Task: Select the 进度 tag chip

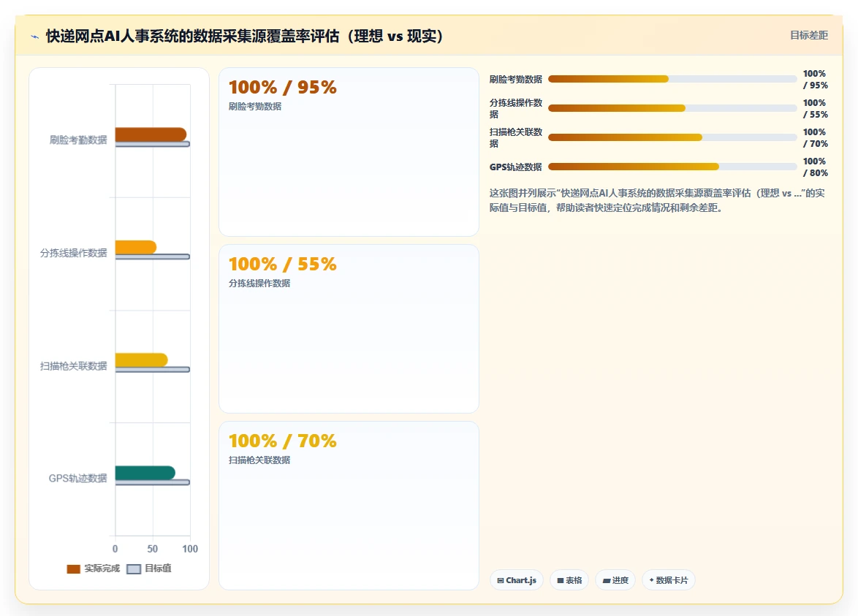Action: (x=615, y=580)
